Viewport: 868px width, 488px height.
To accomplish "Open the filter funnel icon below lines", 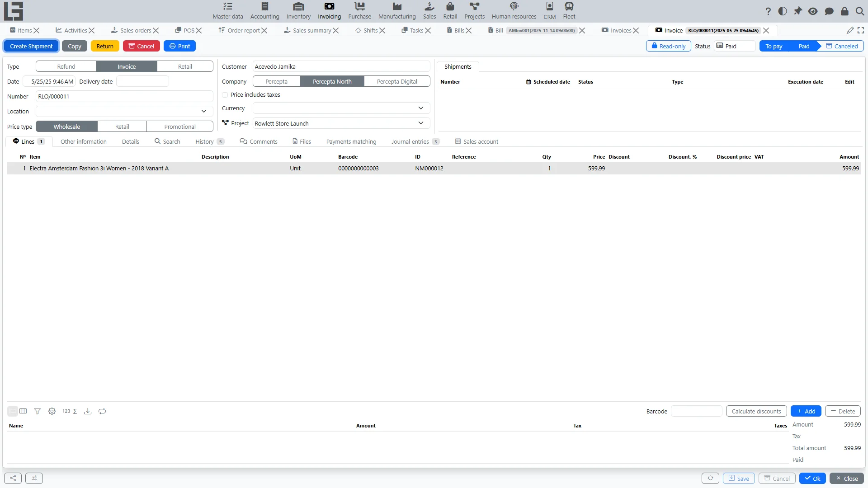I will coord(38,411).
